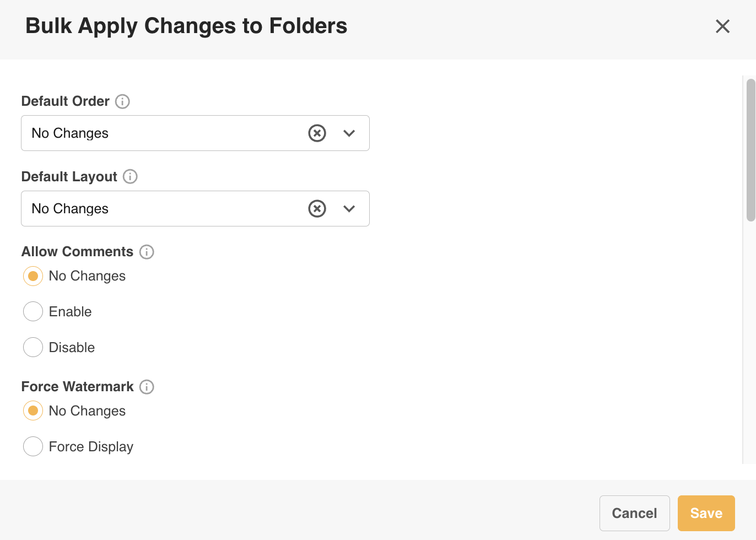Click the info icon beside Default Layout

130,176
